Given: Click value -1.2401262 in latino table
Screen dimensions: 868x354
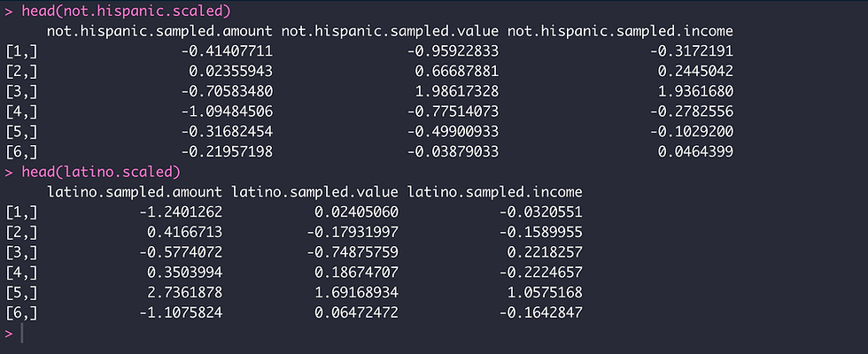Looking at the screenshot, I should coord(181,212).
